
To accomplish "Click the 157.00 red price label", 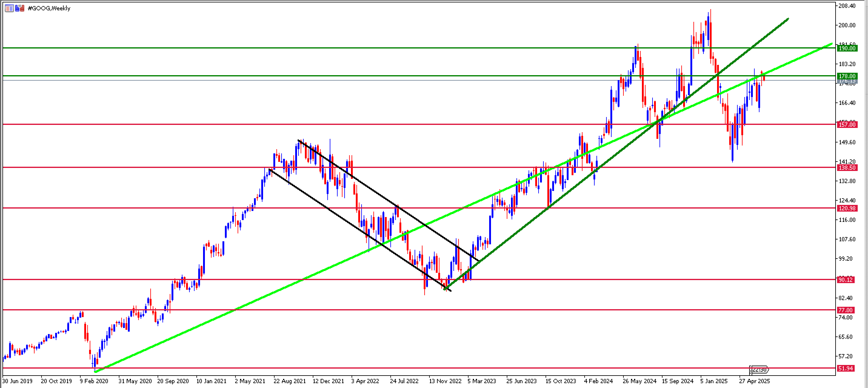I will 847,125.
